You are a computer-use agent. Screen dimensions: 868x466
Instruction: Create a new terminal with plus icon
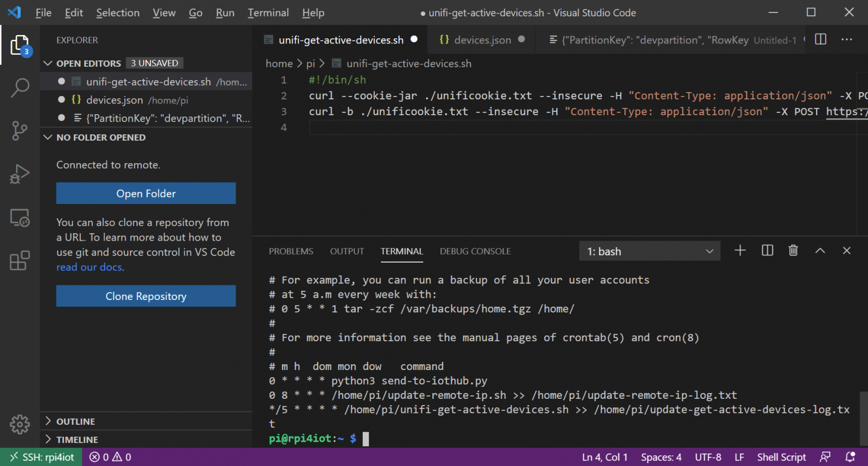coord(740,251)
